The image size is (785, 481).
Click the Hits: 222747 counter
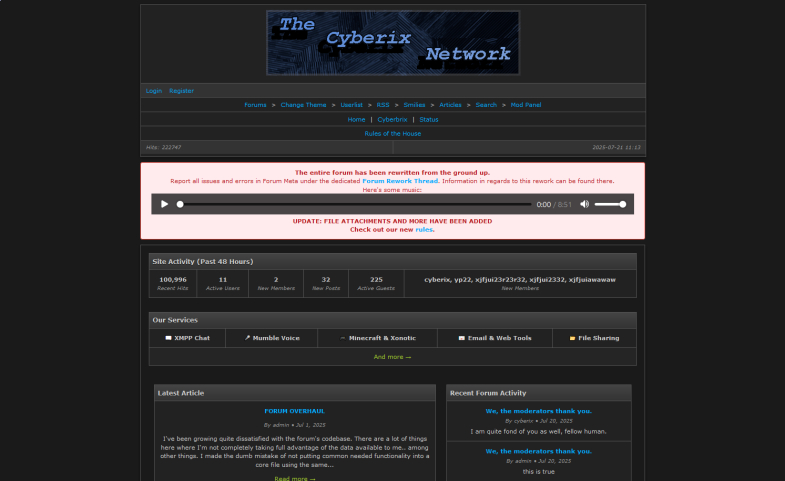164,148
